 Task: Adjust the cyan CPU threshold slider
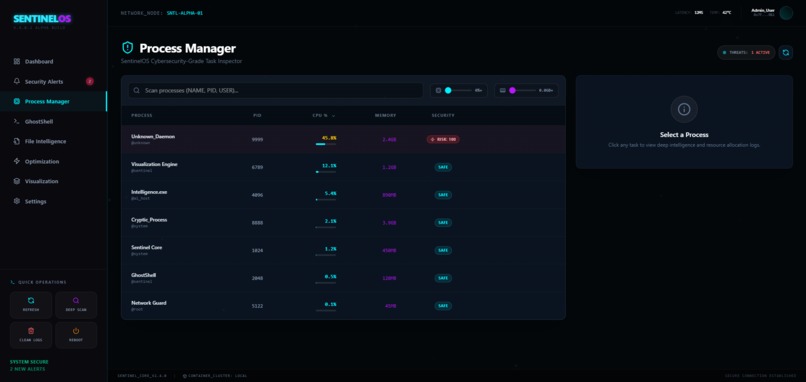click(x=459, y=90)
